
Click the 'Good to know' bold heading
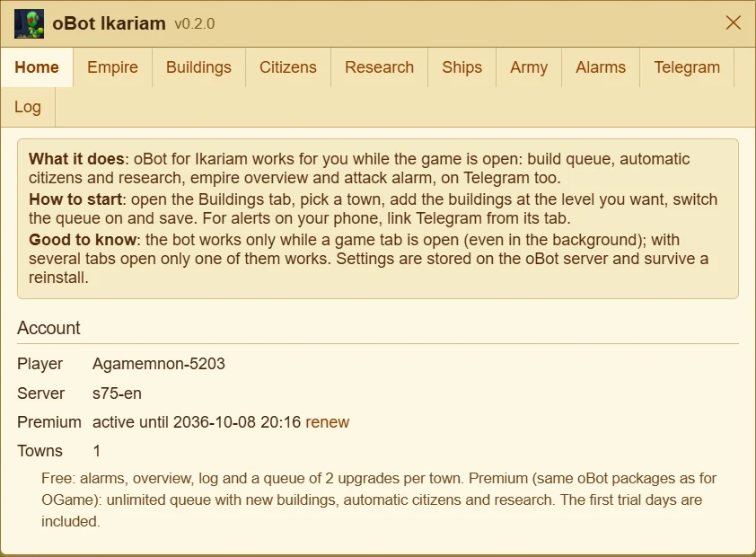pyautogui.click(x=83, y=240)
